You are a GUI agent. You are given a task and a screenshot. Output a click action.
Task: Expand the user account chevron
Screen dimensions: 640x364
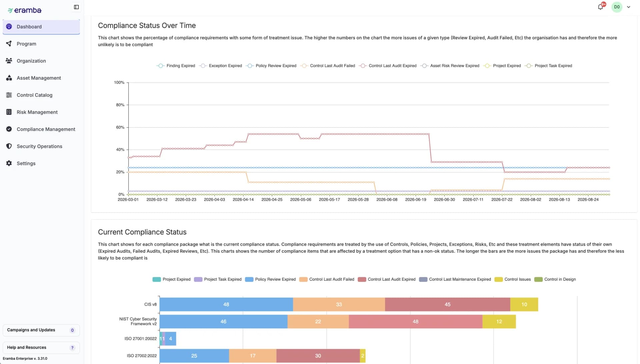(629, 7)
